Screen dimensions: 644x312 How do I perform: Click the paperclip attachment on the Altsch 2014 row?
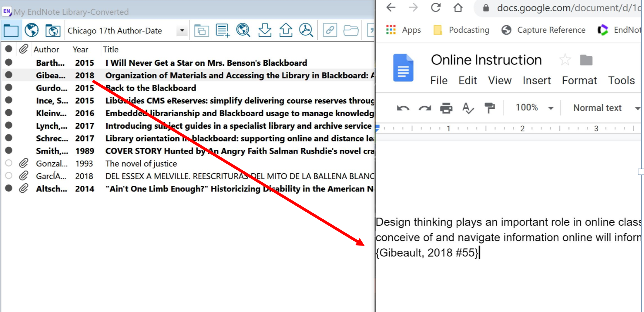(x=23, y=188)
